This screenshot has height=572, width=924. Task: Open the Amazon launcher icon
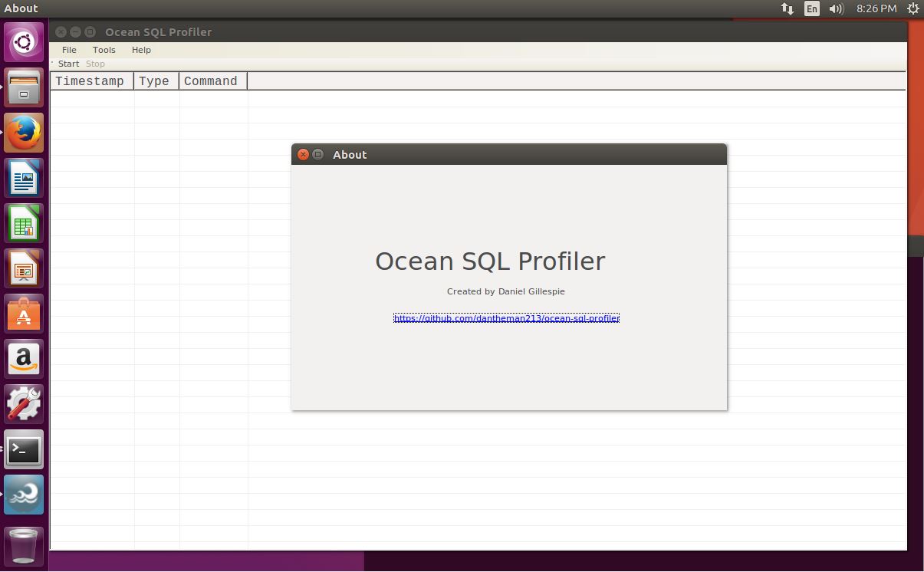coord(23,359)
